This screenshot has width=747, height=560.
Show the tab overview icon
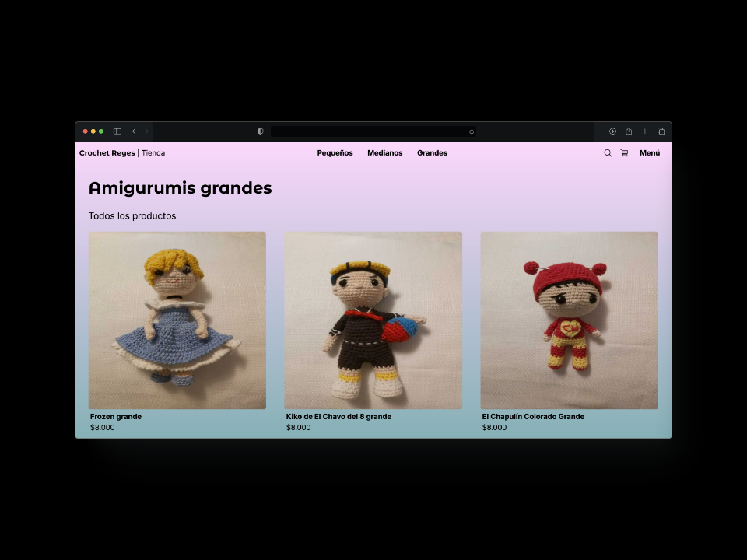(661, 131)
